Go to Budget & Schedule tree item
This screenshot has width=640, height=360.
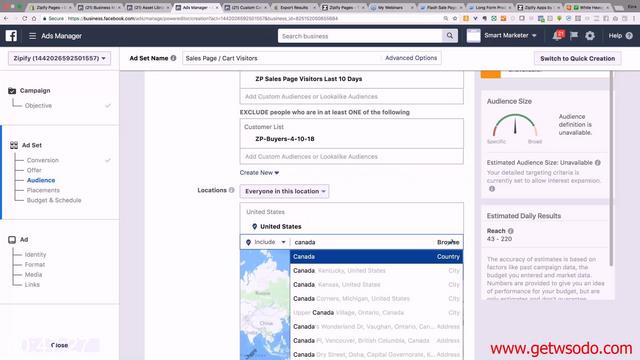(54, 200)
